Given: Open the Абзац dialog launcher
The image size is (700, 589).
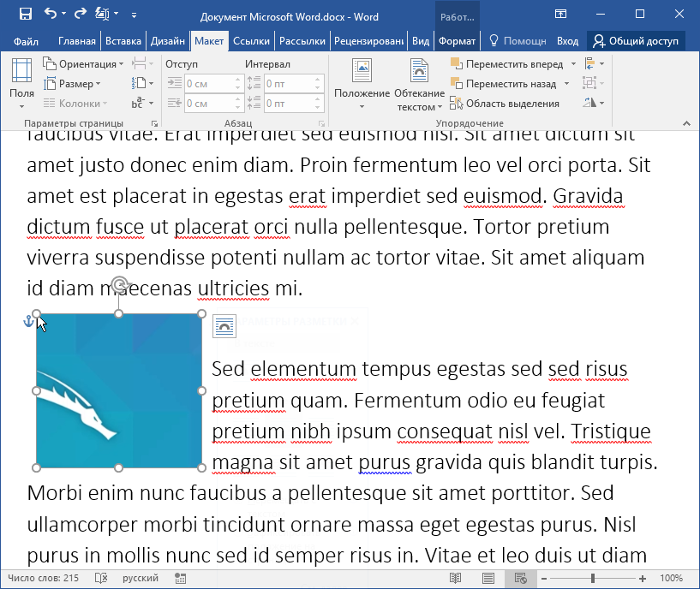Looking at the screenshot, I should tap(321, 123).
